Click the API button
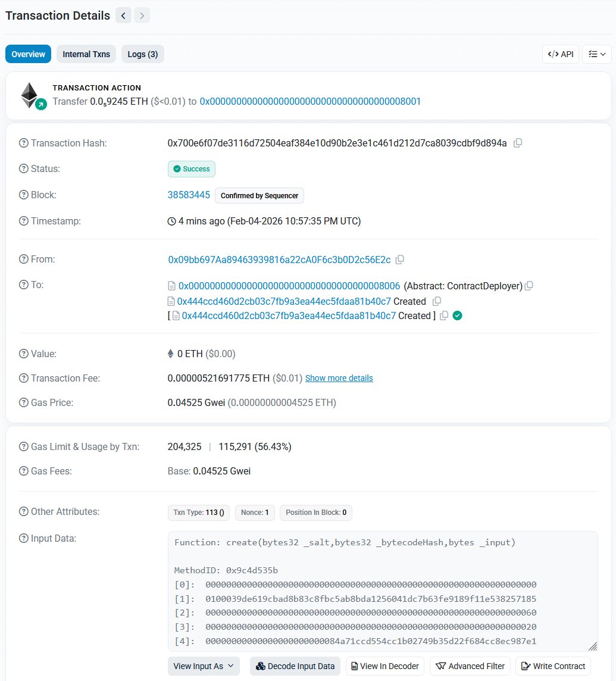616x681 pixels. pos(561,54)
